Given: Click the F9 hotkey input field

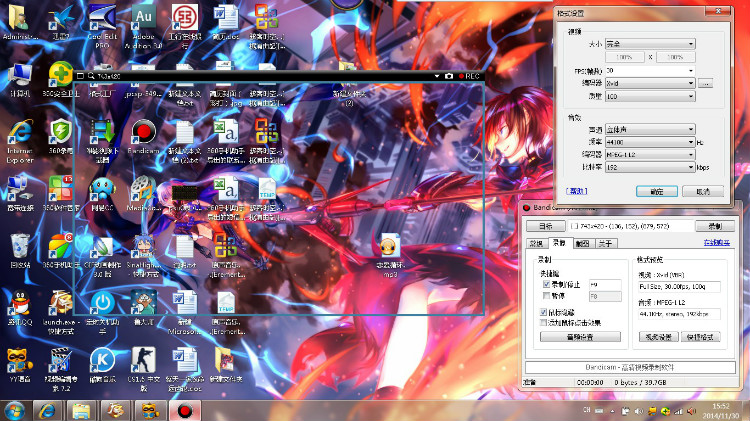Looking at the screenshot, I should tap(605, 284).
